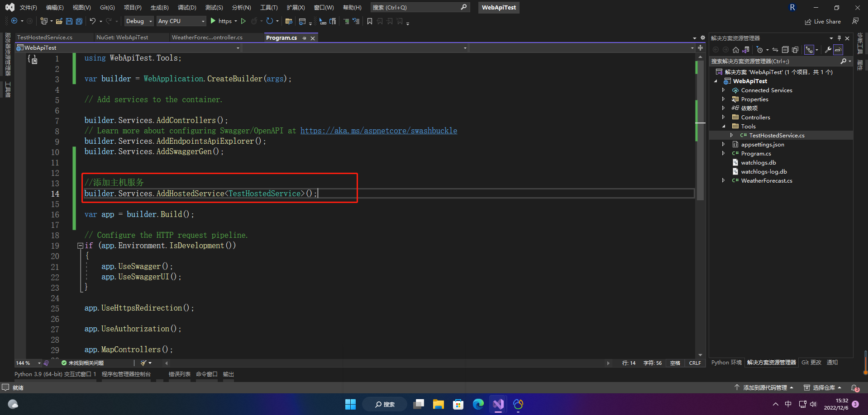Viewport: 868px width, 415px height.
Task: Expand the Program.cs node in tree
Action: 723,153
